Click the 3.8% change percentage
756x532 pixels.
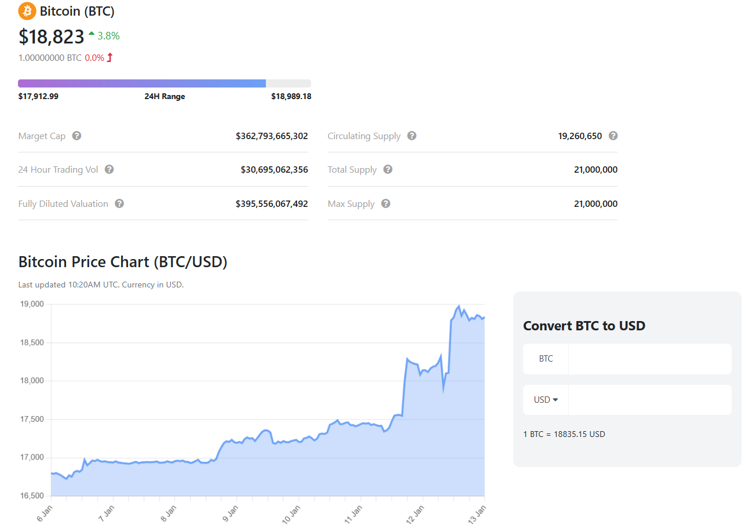coord(108,36)
